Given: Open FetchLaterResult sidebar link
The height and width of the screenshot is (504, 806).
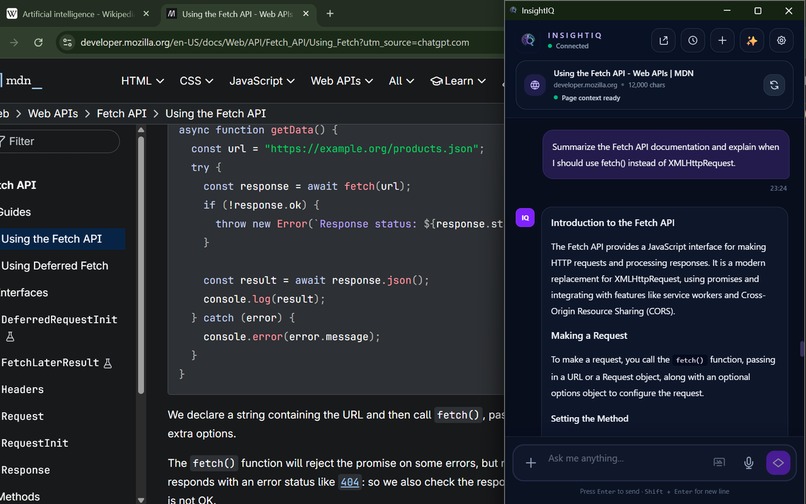Looking at the screenshot, I should pyautogui.click(x=50, y=363).
